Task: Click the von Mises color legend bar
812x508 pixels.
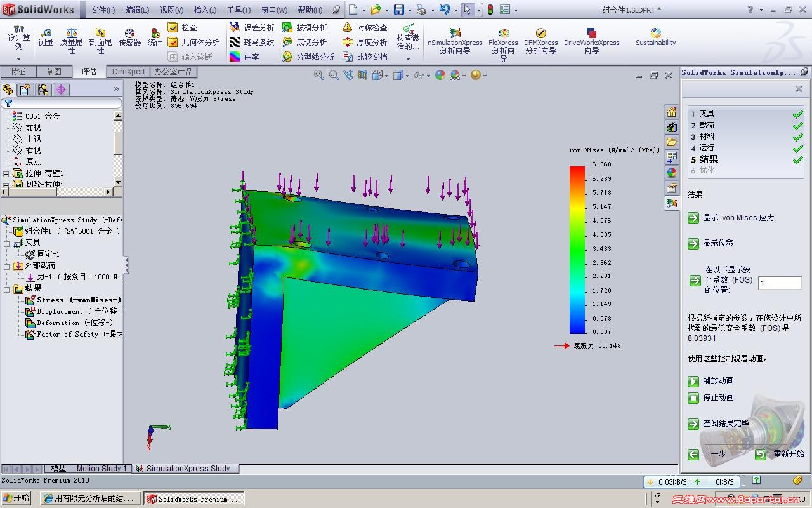Action: tap(577, 249)
